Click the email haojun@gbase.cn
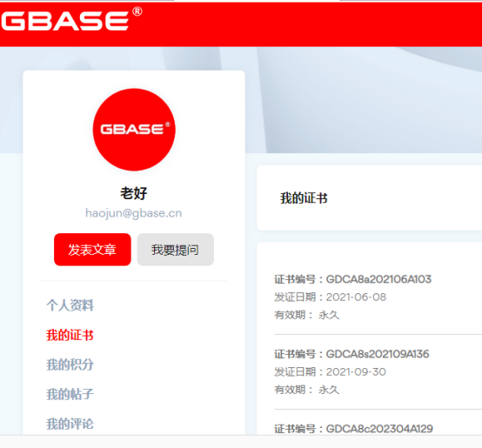482x448 pixels. (134, 213)
